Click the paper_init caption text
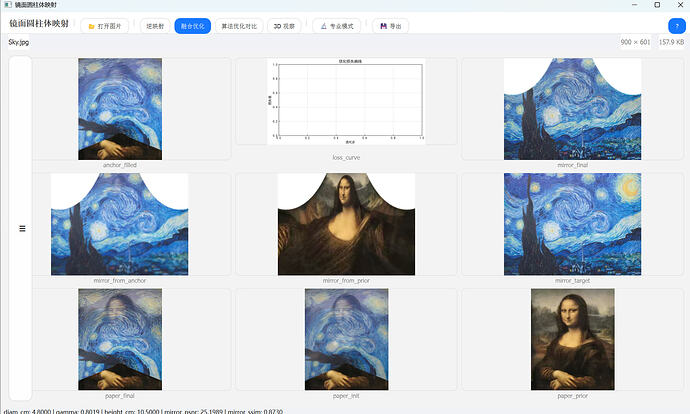The width and height of the screenshot is (690, 414). (x=346, y=396)
